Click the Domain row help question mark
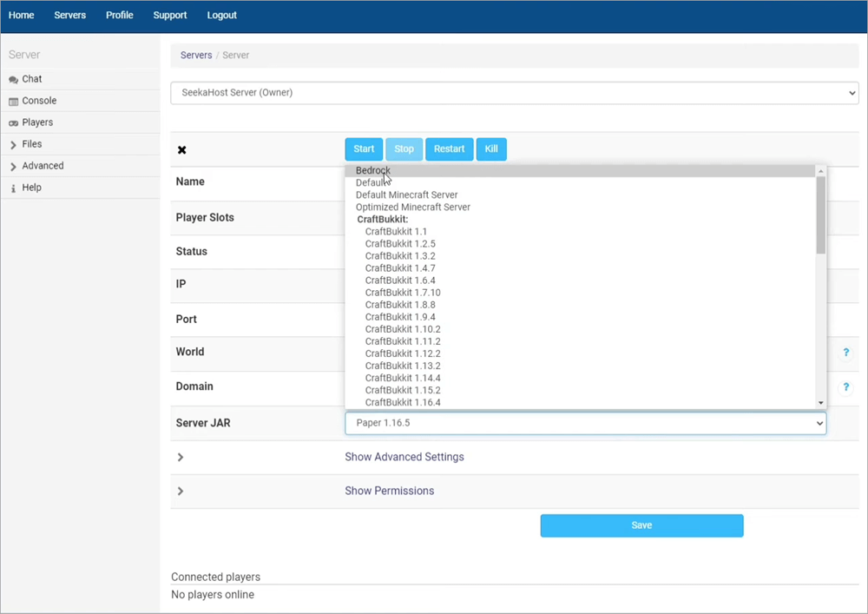Image resolution: width=868 pixels, height=614 pixels. [x=845, y=387]
